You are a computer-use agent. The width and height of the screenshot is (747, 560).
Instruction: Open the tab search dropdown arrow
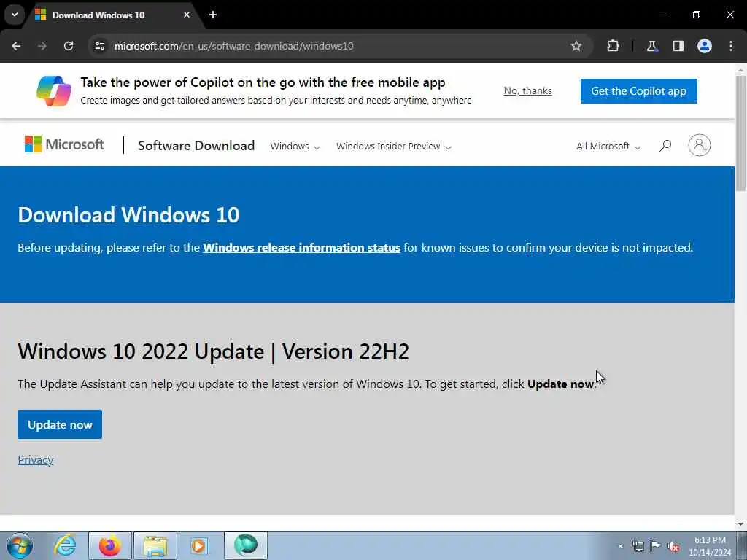pos(15,15)
